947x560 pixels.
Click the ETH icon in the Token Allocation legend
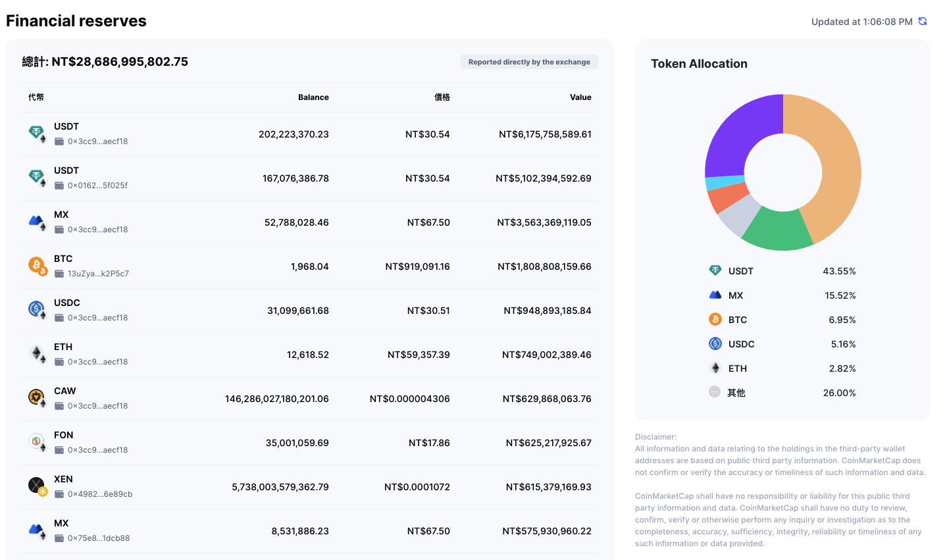pyautogui.click(x=715, y=368)
